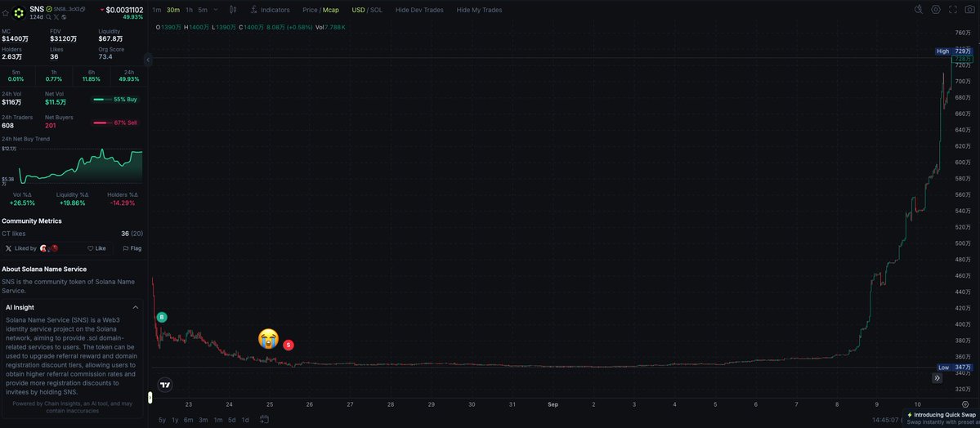Take a chart snapshot with camera icon
The height and width of the screenshot is (428, 980).
[x=969, y=9]
